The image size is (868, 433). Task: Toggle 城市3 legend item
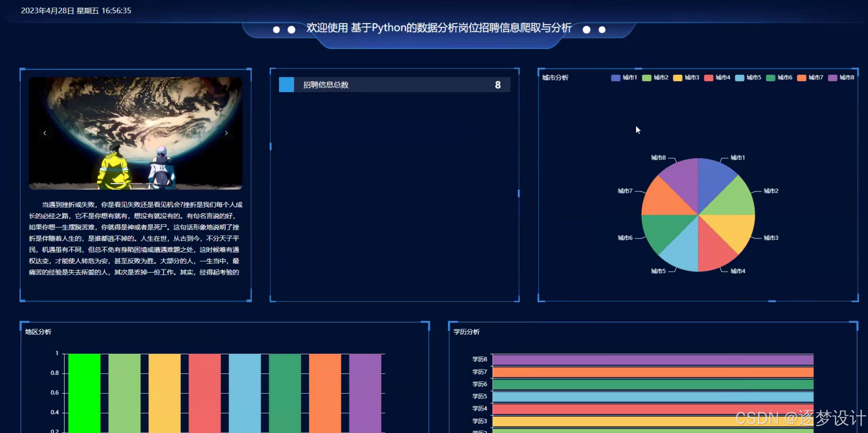pos(686,78)
